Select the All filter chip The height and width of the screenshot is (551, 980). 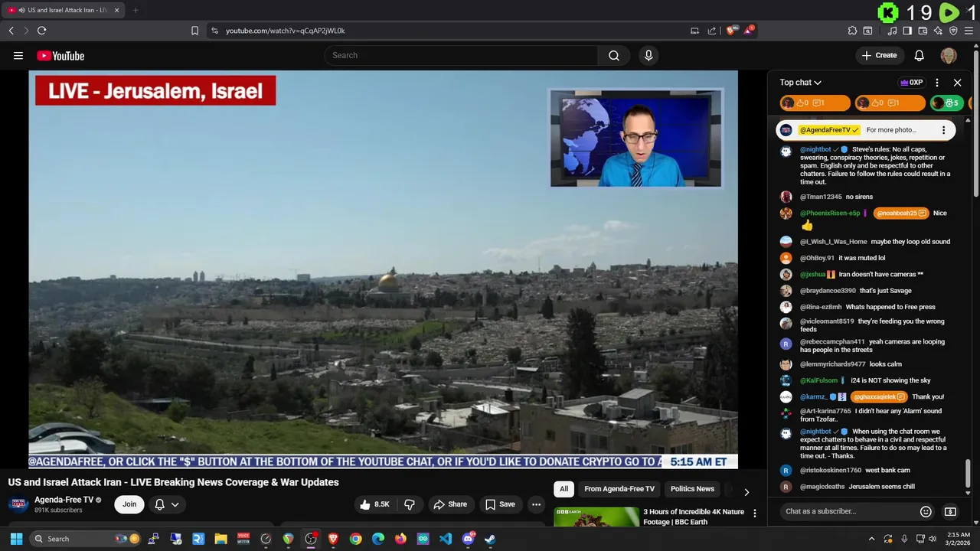[x=563, y=489]
